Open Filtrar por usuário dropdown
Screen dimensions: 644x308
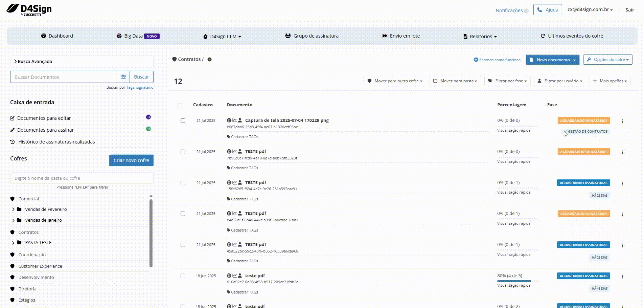pyautogui.click(x=560, y=81)
